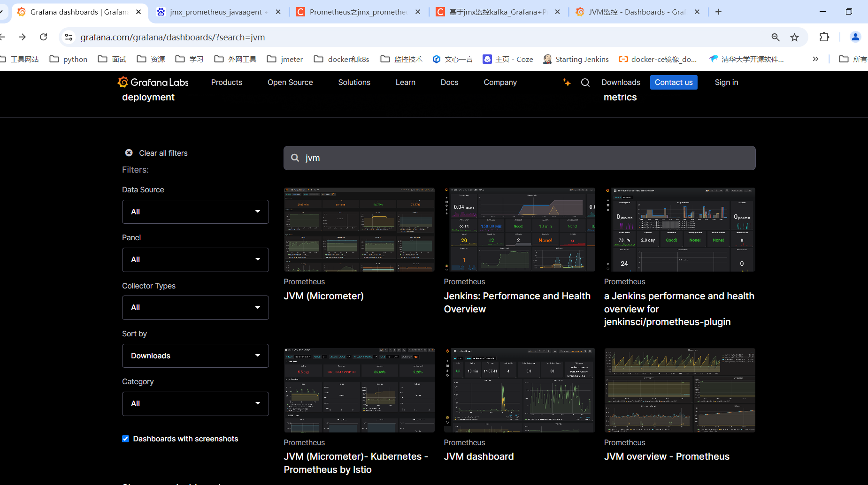This screenshot has height=485, width=868.
Task: Expand the Category filter dropdown
Action: pyautogui.click(x=195, y=404)
